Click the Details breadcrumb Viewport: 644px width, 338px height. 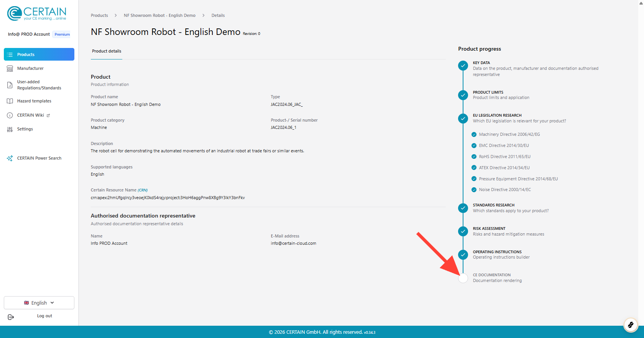[x=218, y=16]
